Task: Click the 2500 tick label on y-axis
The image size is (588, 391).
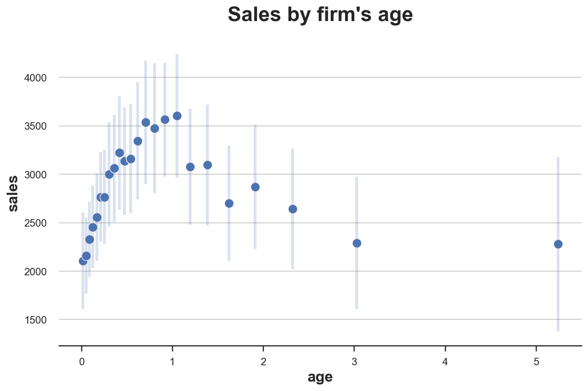Action: point(35,223)
